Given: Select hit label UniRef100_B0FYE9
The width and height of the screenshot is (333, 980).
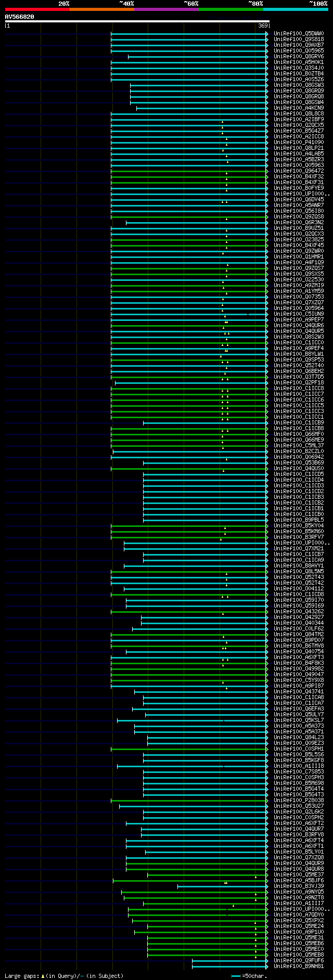Looking at the screenshot, I should point(299,188).
